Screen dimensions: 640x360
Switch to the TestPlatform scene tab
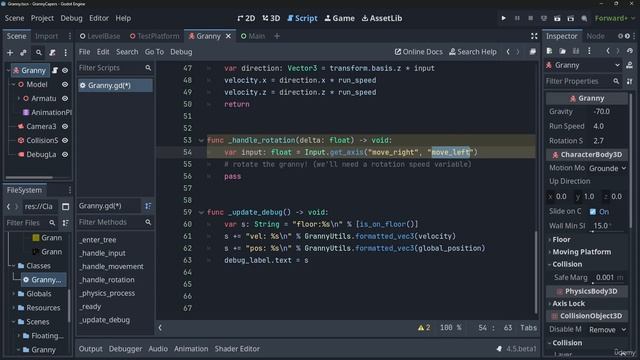coord(155,36)
